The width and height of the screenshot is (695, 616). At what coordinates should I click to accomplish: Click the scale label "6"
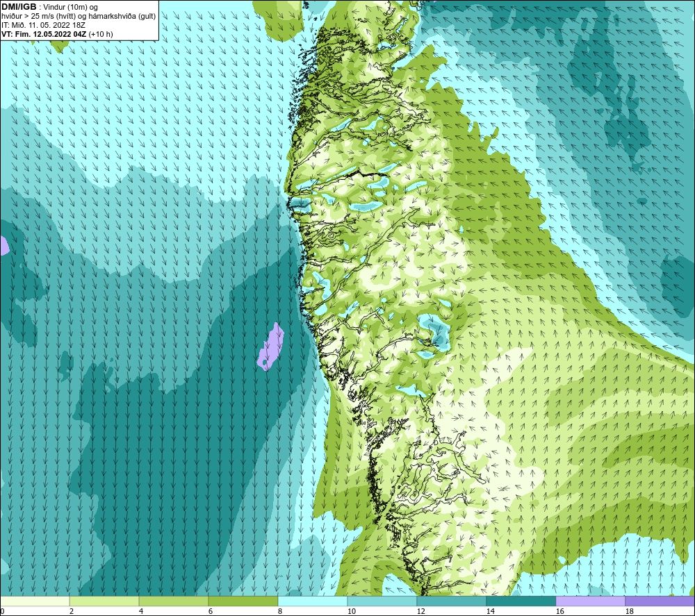pyautogui.click(x=211, y=611)
